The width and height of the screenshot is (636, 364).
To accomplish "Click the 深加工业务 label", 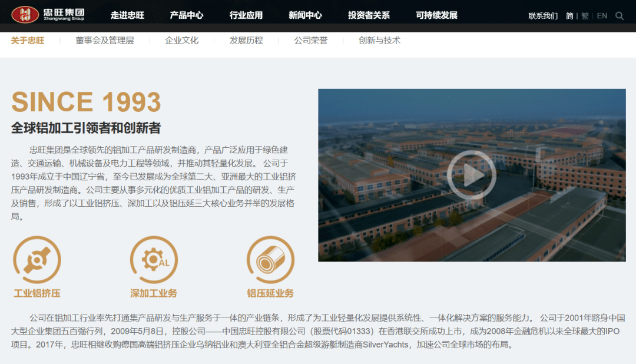I will point(154,293).
